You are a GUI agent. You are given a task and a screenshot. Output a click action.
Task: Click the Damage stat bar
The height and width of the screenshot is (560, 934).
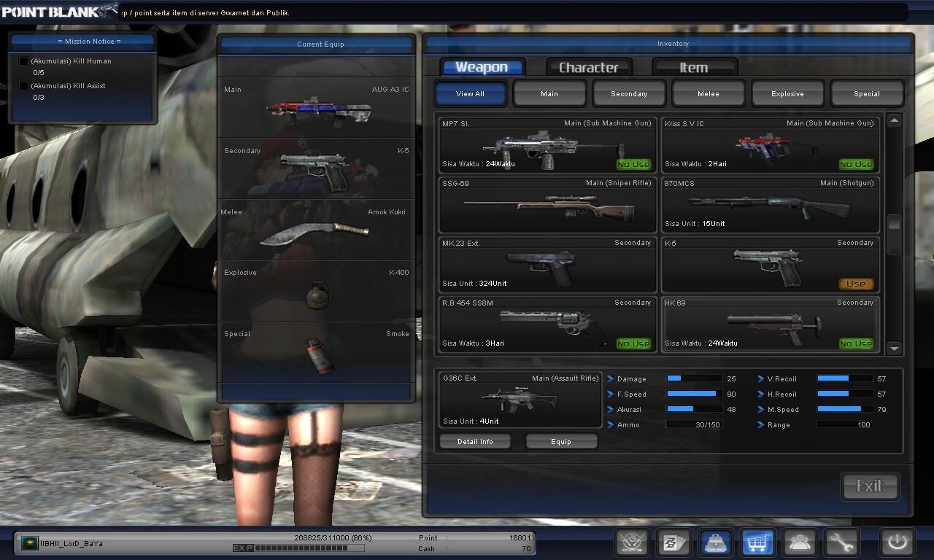pyautogui.click(x=694, y=378)
